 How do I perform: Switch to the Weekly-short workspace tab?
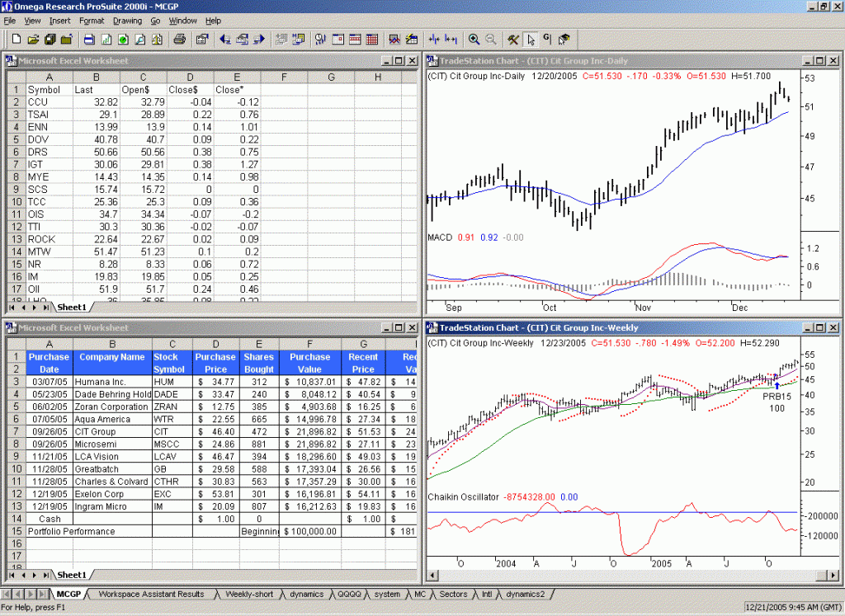249,594
